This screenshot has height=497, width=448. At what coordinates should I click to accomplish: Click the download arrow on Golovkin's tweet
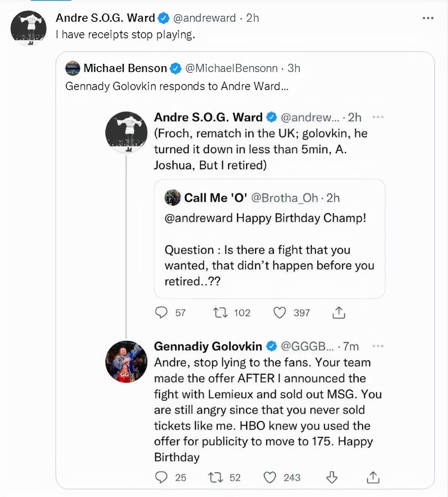pyautogui.click(x=332, y=477)
